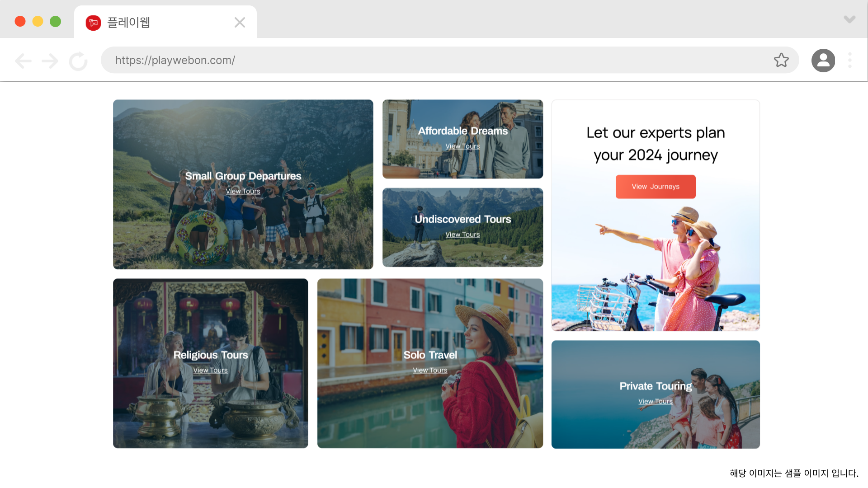
Task: Open View Tours under Small Group Departures
Action: click(243, 192)
